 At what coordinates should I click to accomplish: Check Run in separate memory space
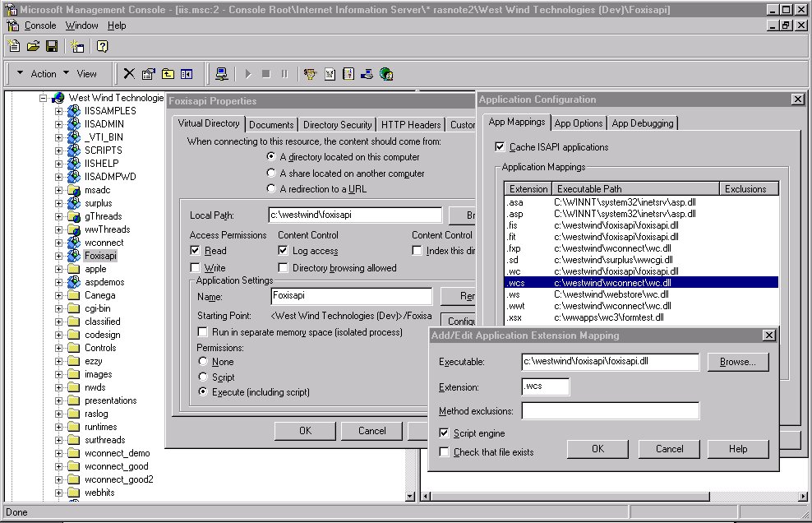[202, 331]
